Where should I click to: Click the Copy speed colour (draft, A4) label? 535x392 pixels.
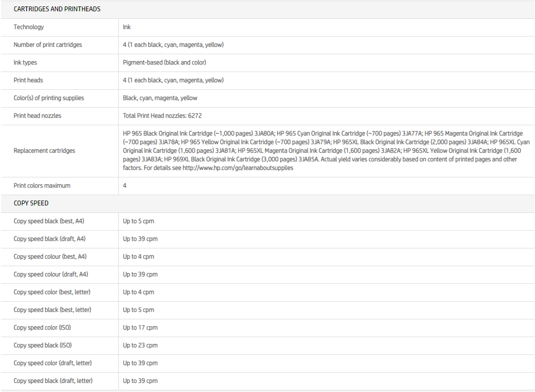(51, 274)
